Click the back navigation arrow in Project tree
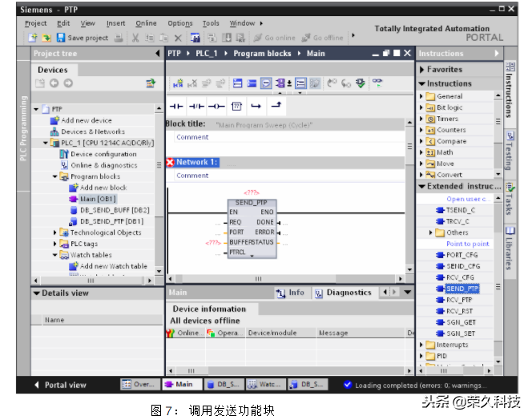Viewport: 532px width, 420px height. click(x=54, y=83)
